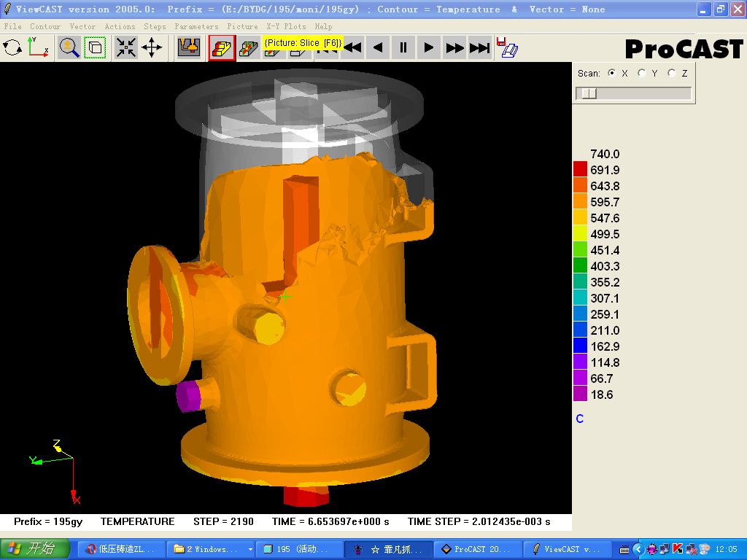747x560 pixels.
Task: Select the X scan radio button
Action: tap(612, 73)
